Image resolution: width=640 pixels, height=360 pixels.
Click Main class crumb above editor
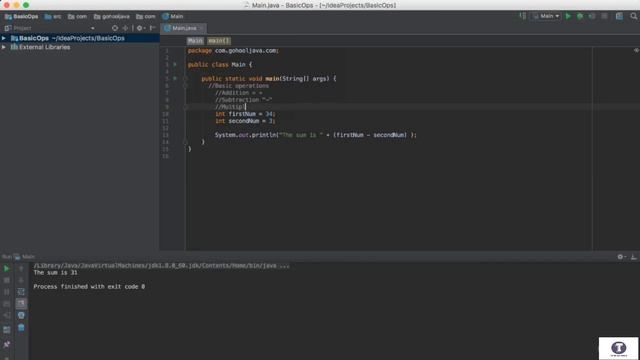click(x=195, y=41)
